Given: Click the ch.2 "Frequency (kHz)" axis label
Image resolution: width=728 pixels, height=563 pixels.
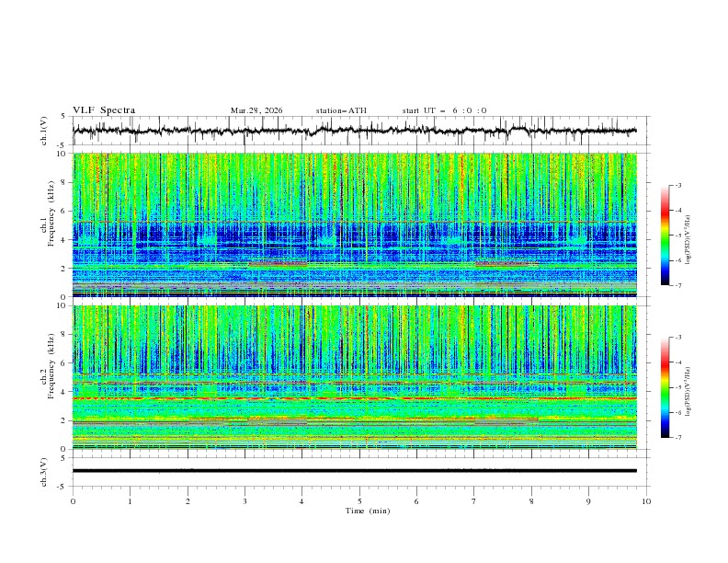Looking at the screenshot, I should [51, 366].
